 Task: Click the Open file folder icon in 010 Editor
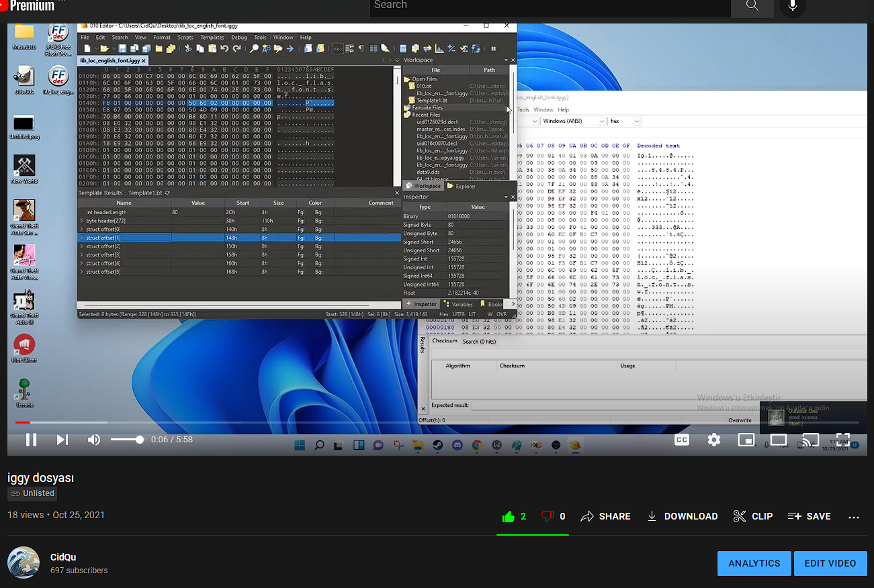click(104, 48)
